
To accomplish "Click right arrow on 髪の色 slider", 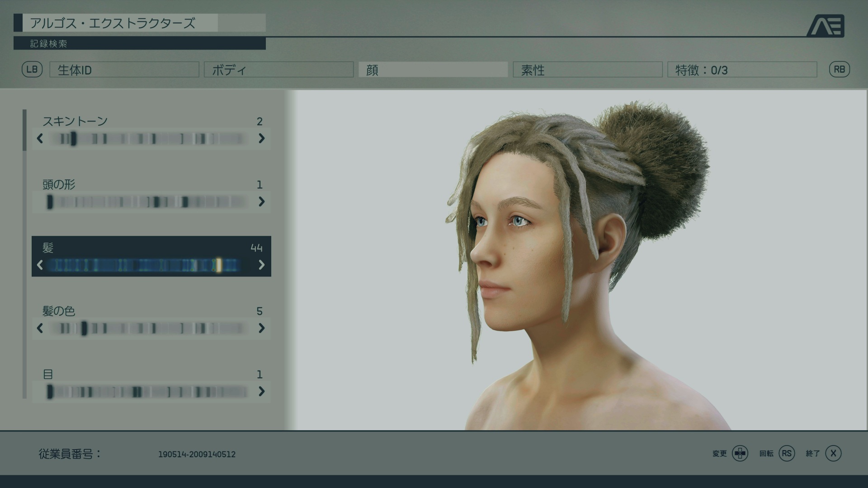I will [x=261, y=328].
